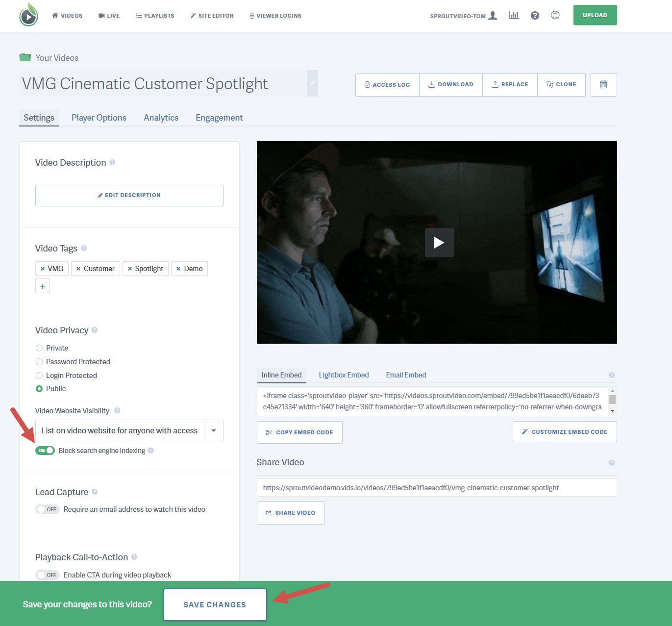
Task: Open the Viewer Logins menu
Action: pyautogui.click(x=275, y=16)
